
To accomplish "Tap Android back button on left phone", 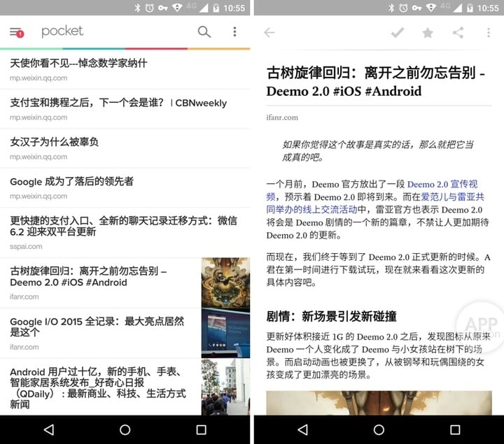I will [x=49, y=429].
